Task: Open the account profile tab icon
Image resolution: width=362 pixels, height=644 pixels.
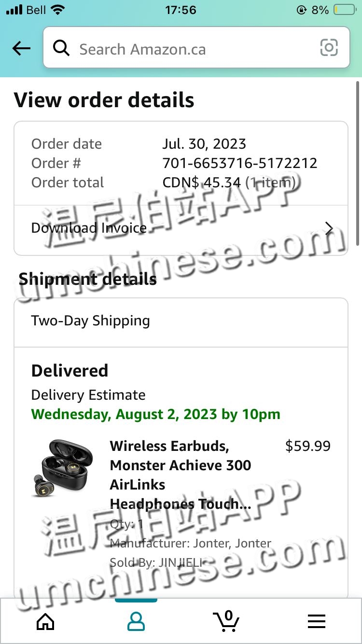Action: pyautogui.click(x=136, y=621)
